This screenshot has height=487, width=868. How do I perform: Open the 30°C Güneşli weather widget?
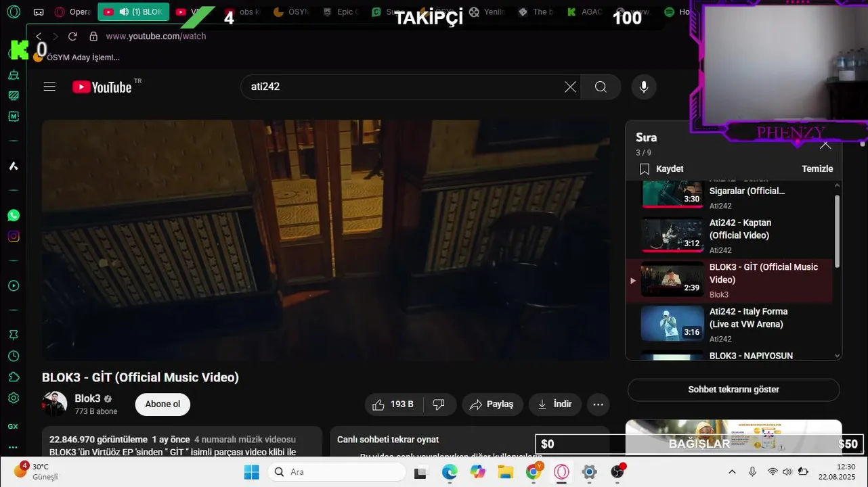point(35,471)
